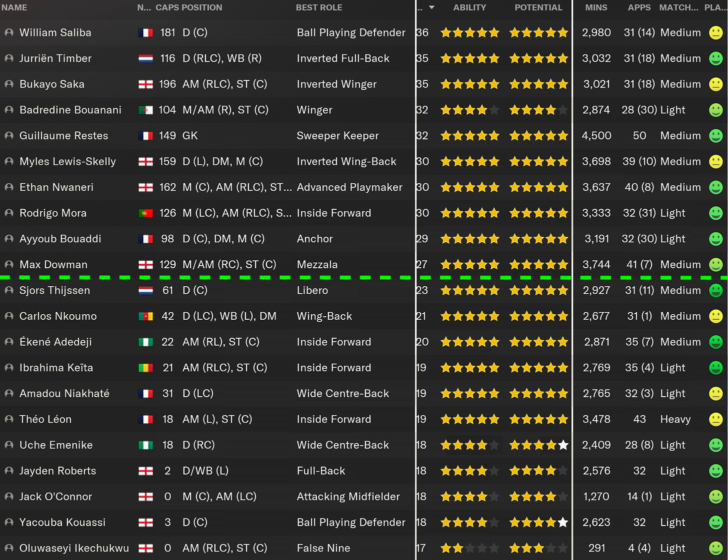
Task: Sort by the NAME column header
Action: [x=14, y=7]
